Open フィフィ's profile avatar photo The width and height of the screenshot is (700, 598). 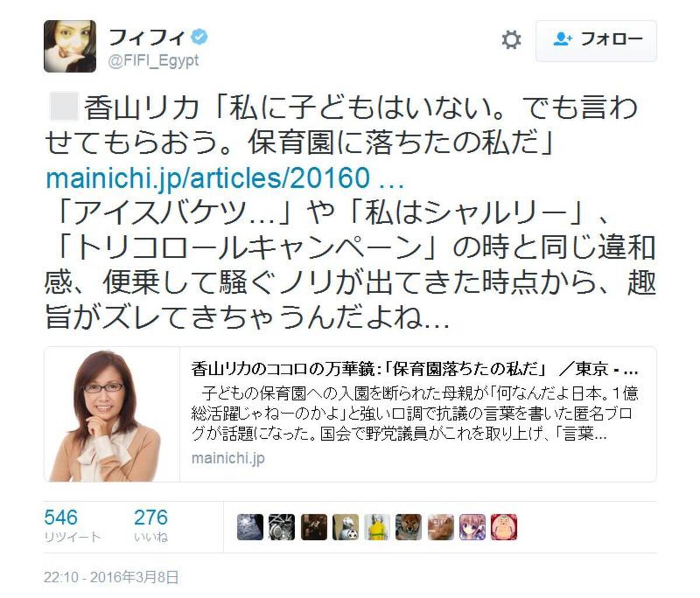pyautogui.click(x=70, y=46)
